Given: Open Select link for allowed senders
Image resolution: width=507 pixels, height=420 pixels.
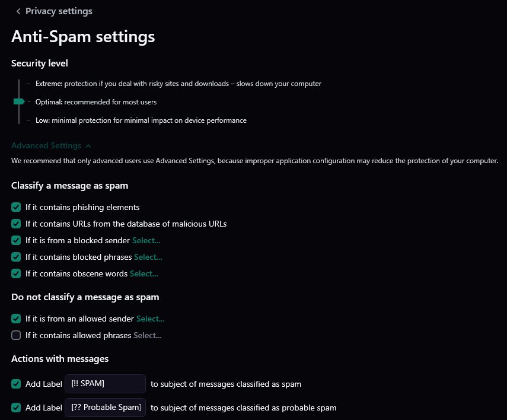Looking at the screenshot, I should pyautogui.click(x=150, y=319).
